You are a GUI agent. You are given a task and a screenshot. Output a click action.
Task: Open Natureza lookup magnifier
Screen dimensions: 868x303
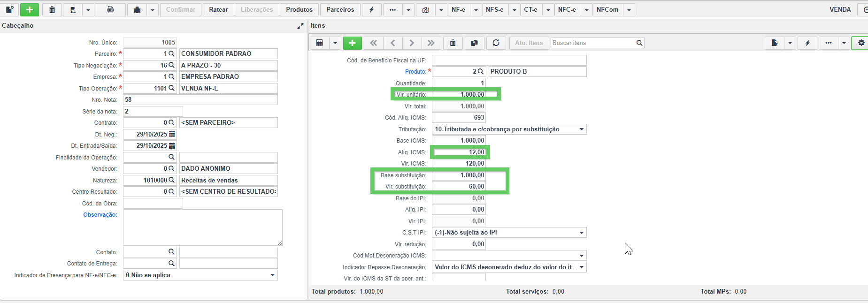171,180
